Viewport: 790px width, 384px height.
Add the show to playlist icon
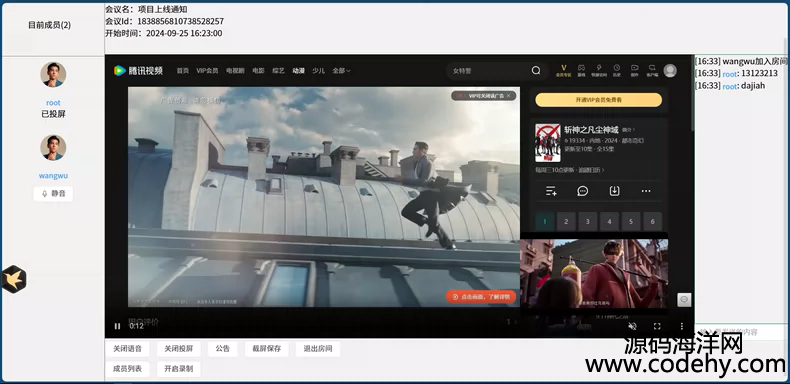pyautogui.click(x=551, y=191)
